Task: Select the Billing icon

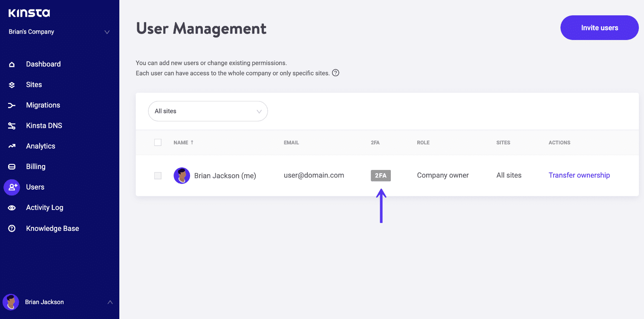Action: (12, 166)
